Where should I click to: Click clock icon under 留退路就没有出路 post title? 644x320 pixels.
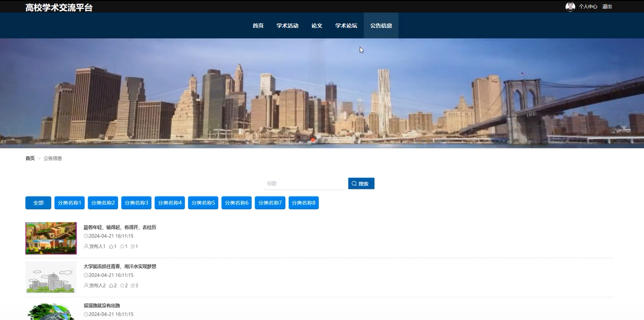[x=86, y=314]
